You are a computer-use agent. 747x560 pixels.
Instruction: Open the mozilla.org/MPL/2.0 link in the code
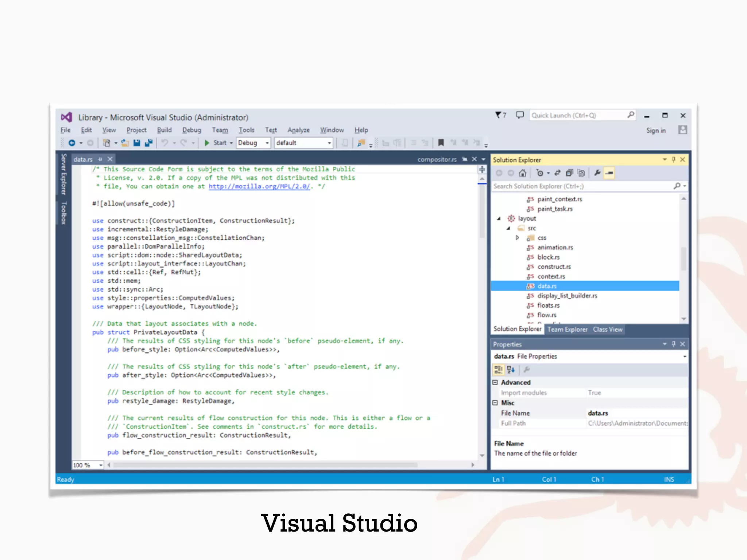pyautogui.click(x=259, y=186)
